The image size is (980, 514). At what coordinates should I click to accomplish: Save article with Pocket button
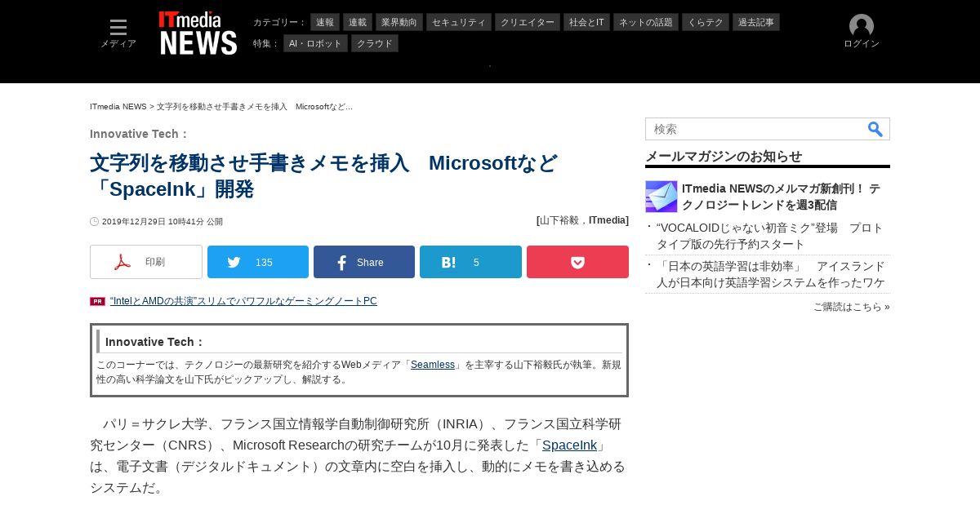coord(577,262)
